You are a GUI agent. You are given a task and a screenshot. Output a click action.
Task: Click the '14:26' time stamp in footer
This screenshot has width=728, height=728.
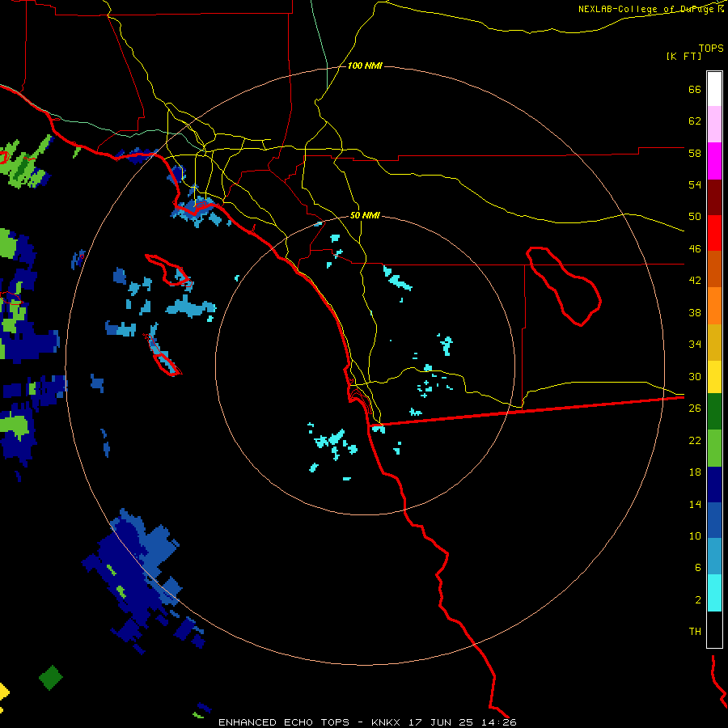tap(497, 722)
